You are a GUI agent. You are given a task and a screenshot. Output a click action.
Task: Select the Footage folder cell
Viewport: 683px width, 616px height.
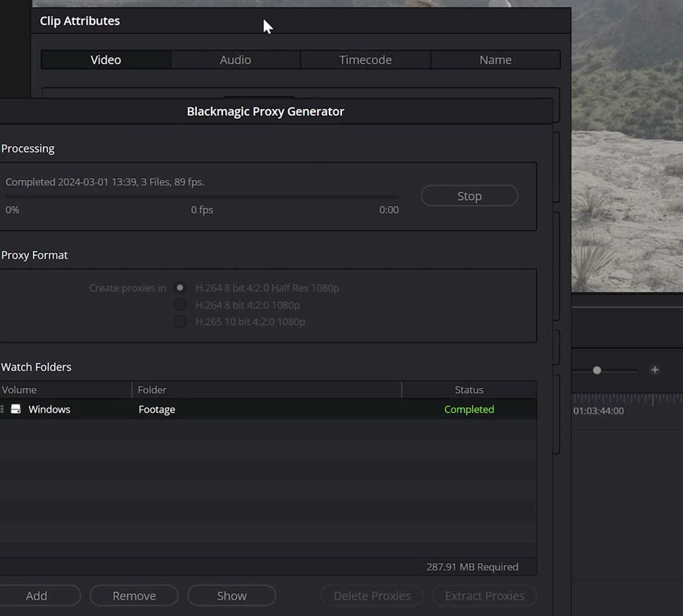tap(157, 409)
